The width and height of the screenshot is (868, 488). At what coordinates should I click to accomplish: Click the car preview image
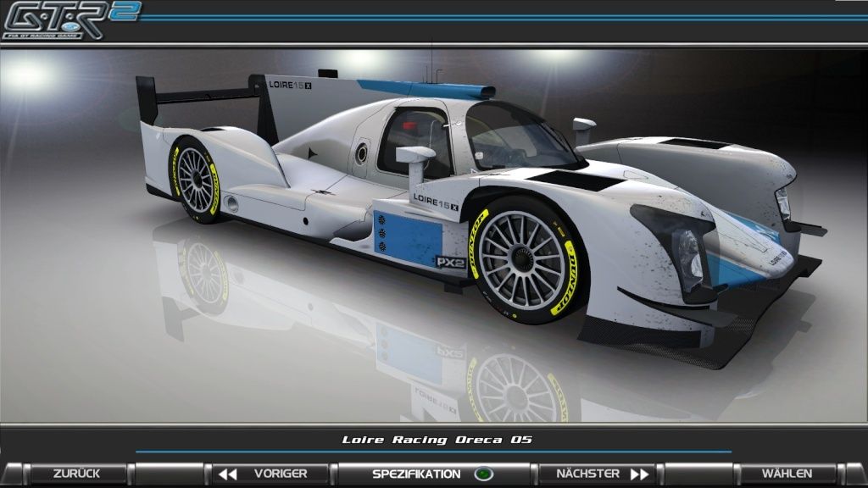pos(434,236)
